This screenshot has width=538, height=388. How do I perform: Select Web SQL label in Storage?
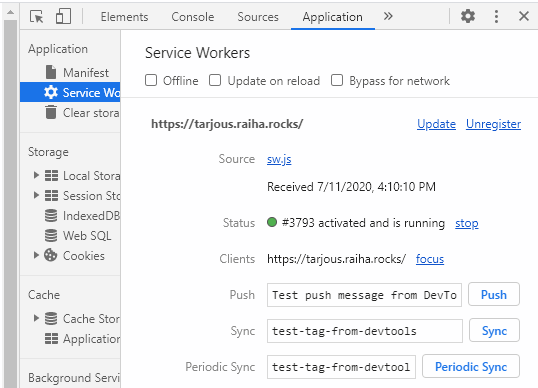pos(87,236)
